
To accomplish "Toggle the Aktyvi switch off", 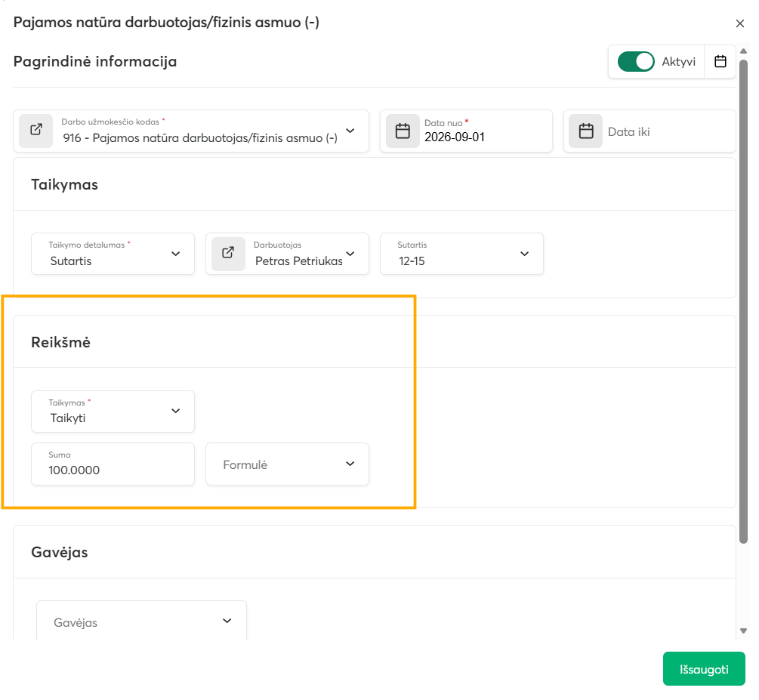I will pos(636,61).
